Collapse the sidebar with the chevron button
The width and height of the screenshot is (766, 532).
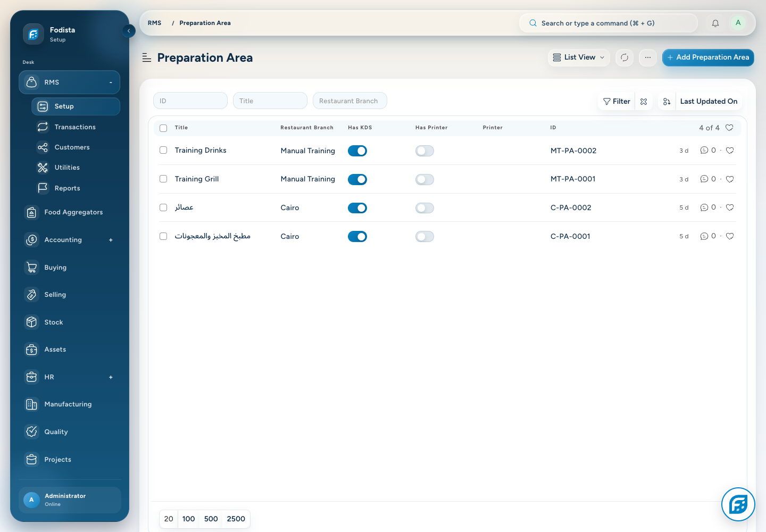click(x=129, y=31)
